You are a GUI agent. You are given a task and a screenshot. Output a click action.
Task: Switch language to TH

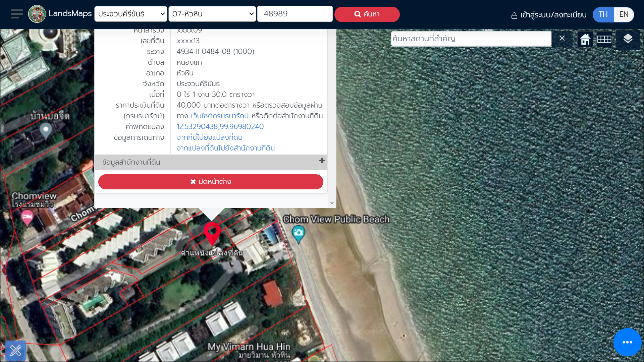tap(603, 14)
